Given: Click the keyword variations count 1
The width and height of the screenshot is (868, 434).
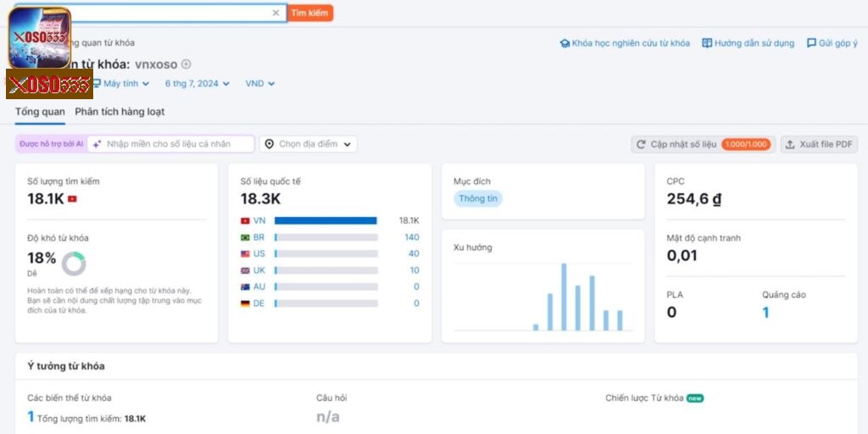Looking at the screenshot, I should 31,417.
